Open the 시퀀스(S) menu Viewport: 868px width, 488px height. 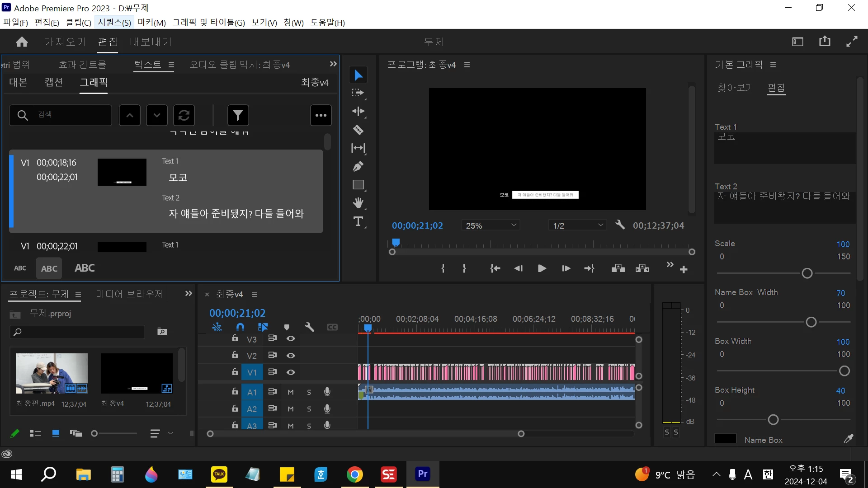pyautogui.click(x=114, y=23)
